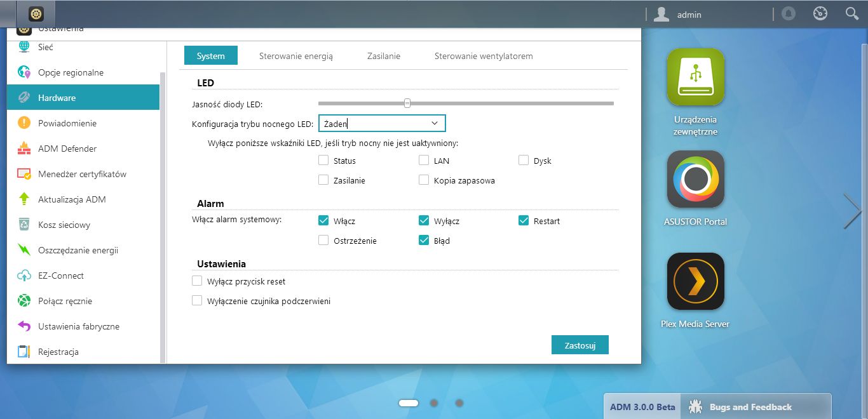Enable Wyłącz przycisk reset checkbox
The width and height of the screenshot is (868, 419).
(197, 281)
